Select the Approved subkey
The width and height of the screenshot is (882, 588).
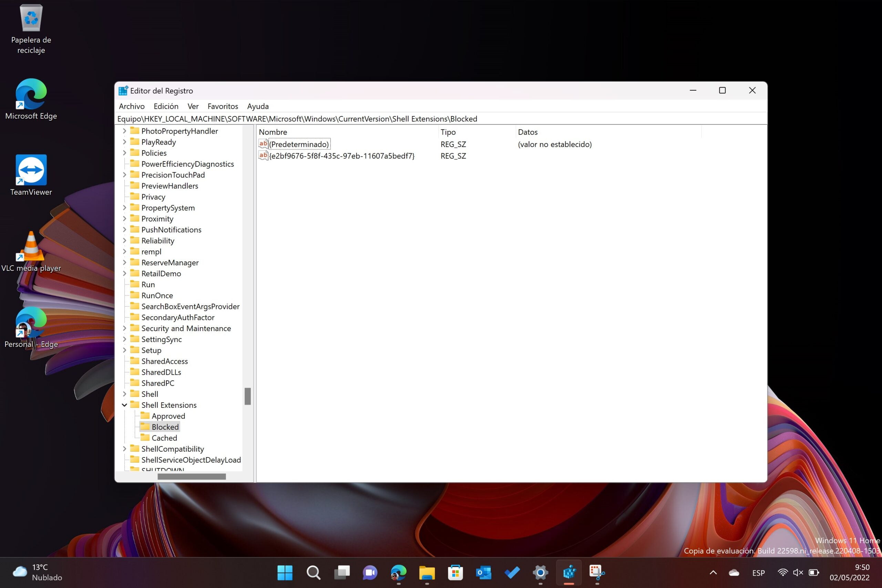168,416
